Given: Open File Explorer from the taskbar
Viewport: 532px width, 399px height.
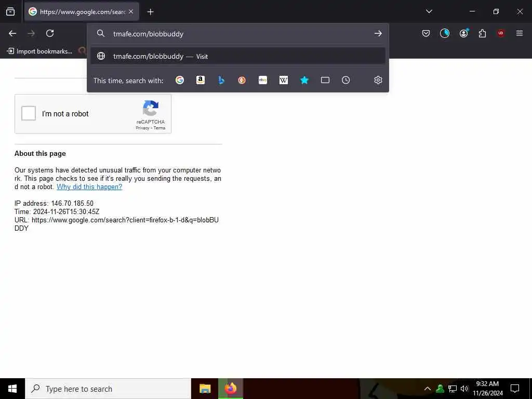Looking at the screenshot, I should pyautogui.click(x=205, y=389).
